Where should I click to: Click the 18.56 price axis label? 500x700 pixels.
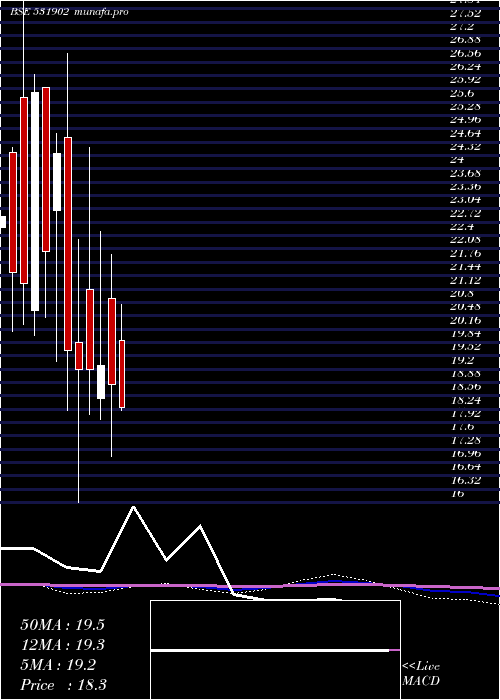(466, 387)
